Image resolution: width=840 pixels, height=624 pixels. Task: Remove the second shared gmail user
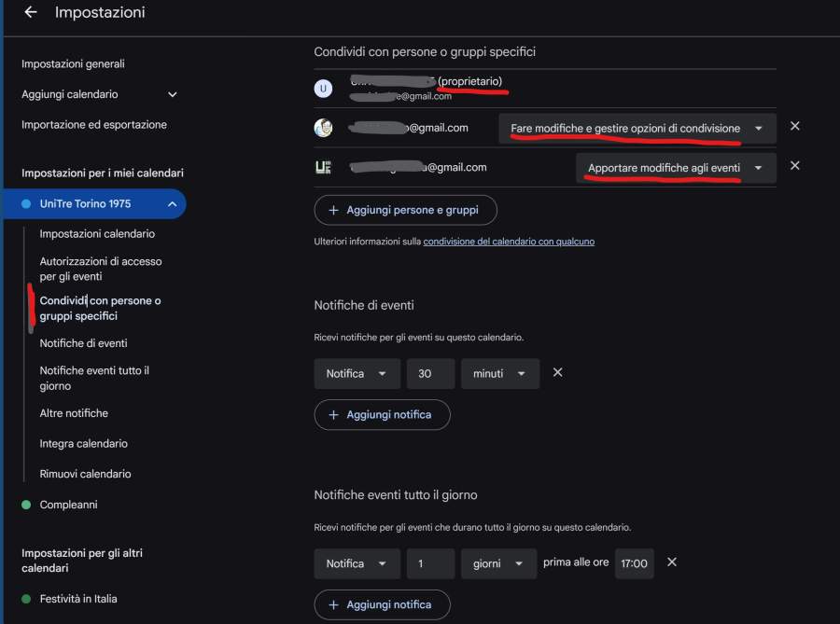[x=794, y=166]
